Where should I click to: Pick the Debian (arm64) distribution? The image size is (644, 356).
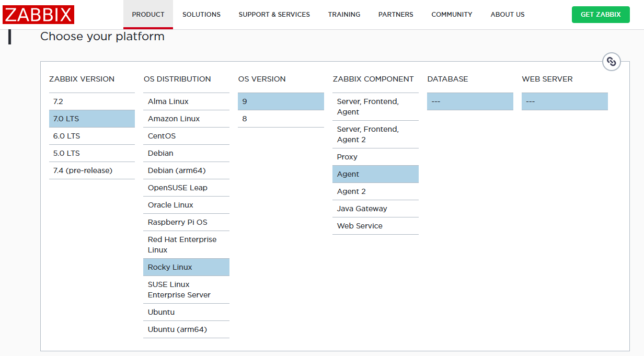tap(187, 170)
